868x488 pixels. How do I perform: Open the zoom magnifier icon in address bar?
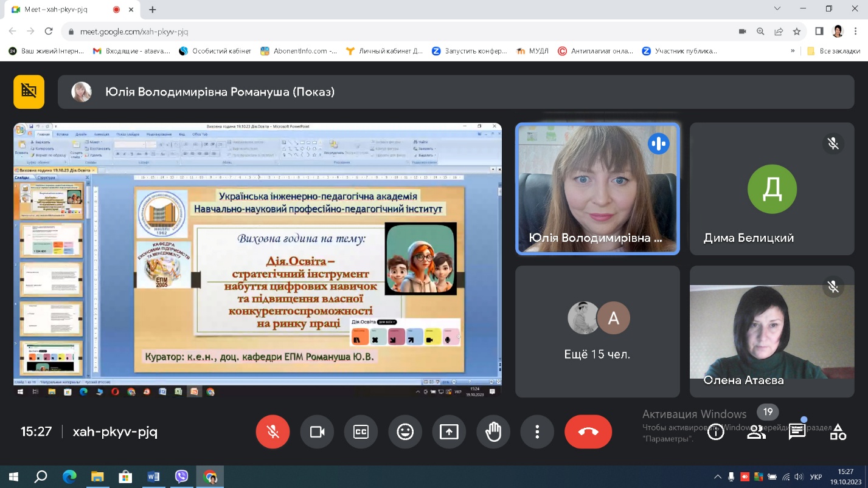pos(760,32)
